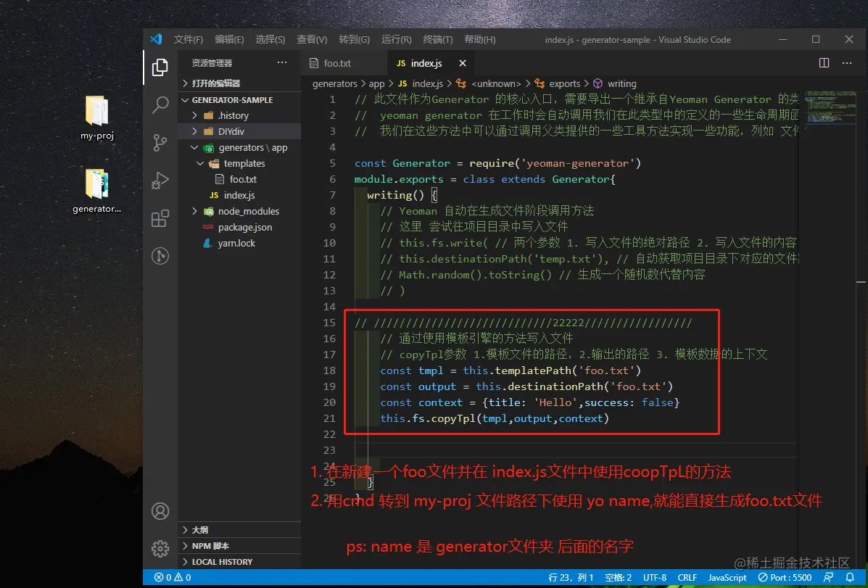This screenshot has height=588, width=868.
Task: Click the Port: 5500 Live Server indicator
Action: [785, 577]
